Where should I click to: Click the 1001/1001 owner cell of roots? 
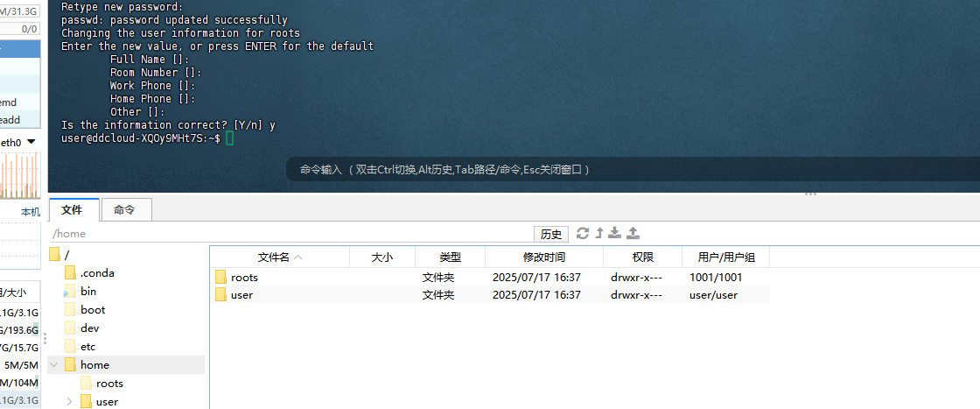click(x=716, y=277)
